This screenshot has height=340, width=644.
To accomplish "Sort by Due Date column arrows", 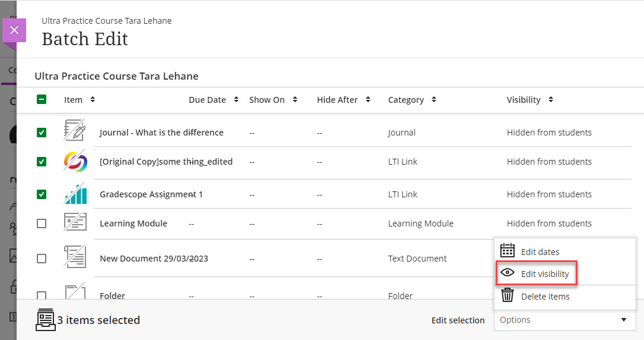I will pos(236,99).
